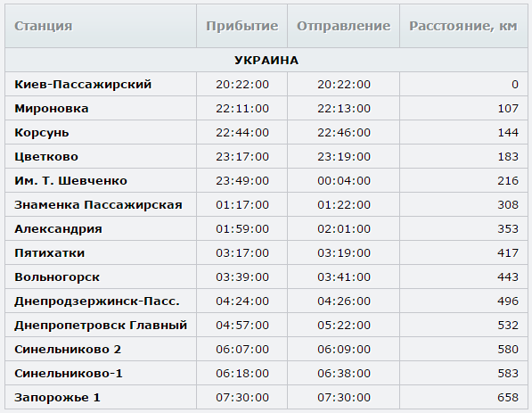Click the Расстояние, км column header
Screen dimensions: 532x413
463,26
